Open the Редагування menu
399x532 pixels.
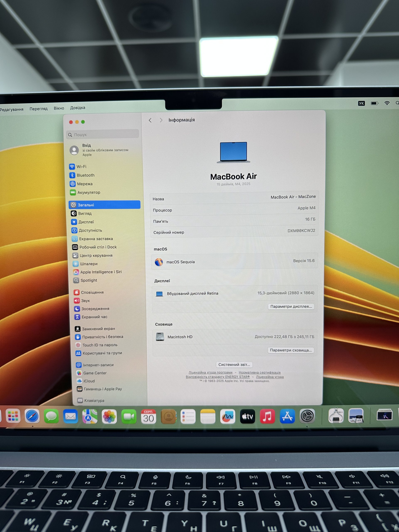point(12,110)
